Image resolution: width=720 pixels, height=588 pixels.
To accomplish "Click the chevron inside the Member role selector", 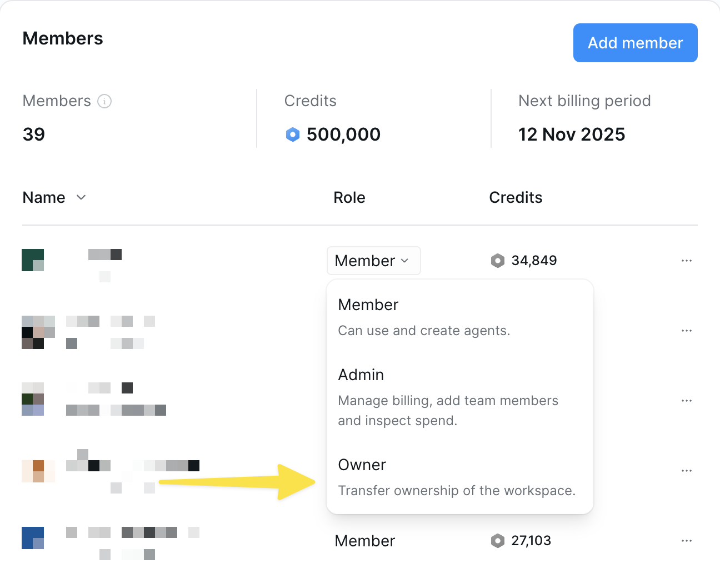I will point(406,260).
